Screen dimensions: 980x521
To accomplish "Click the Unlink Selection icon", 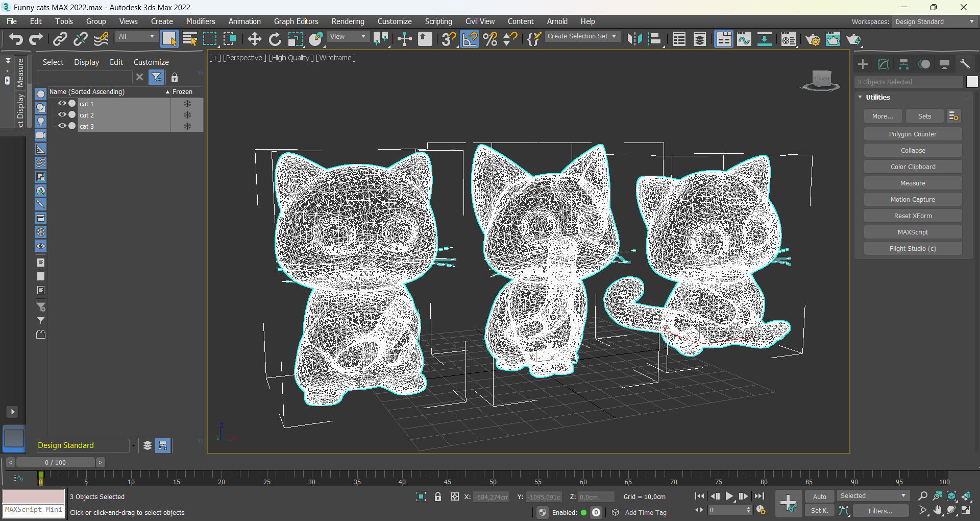I will [x=80, y=39].
